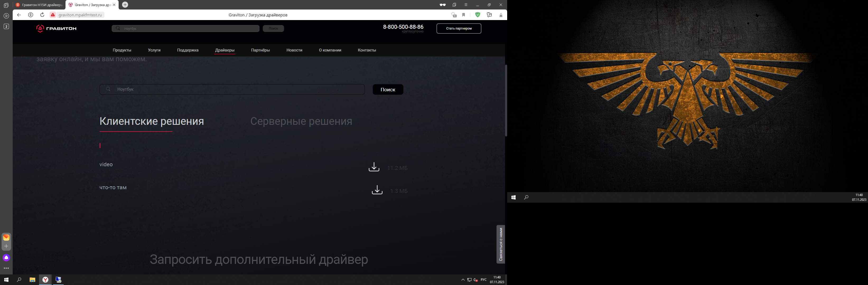Open the Yandex Browser hamburger menu
The height and width of the screenshot is (285, 868).
pyautogui.click(x=466, y=5)
